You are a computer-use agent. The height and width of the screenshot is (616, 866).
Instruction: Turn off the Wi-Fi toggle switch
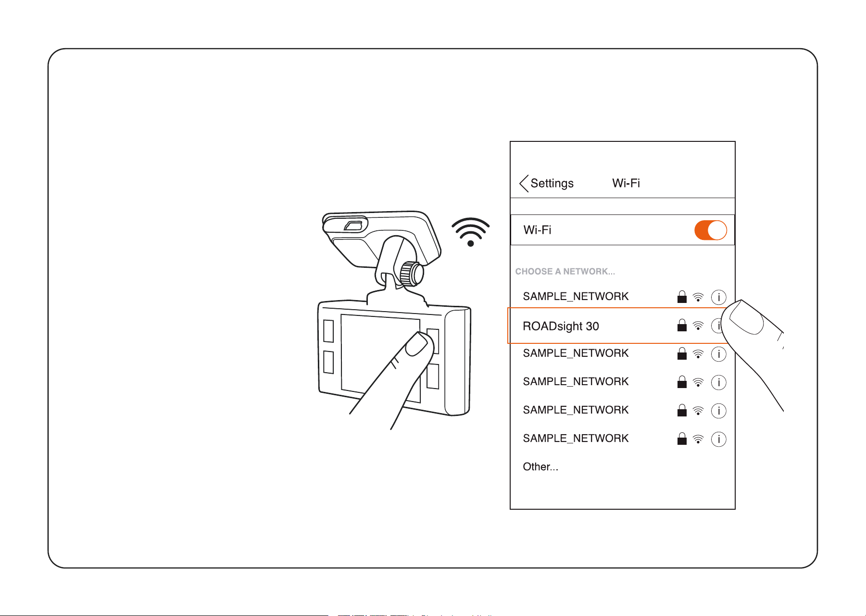pos(710,230)
